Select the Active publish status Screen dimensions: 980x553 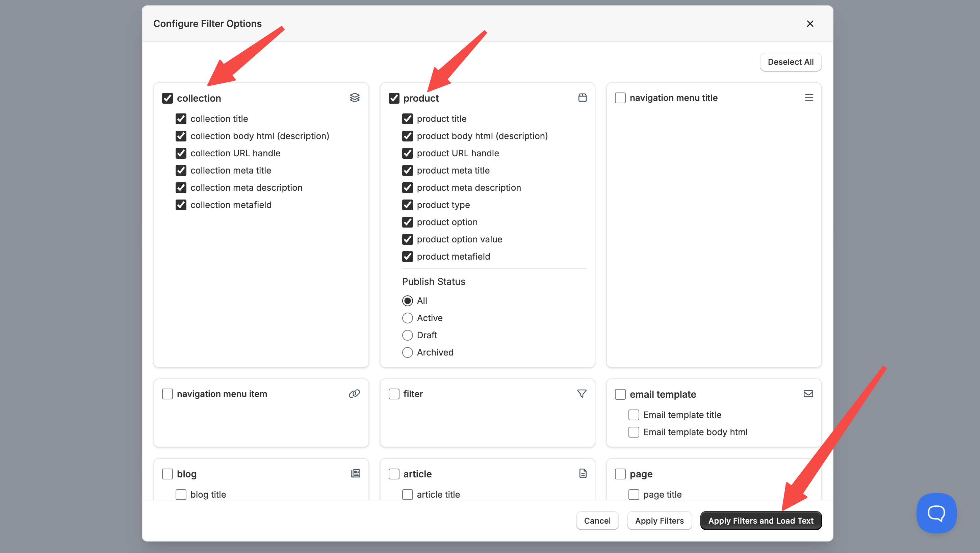click(x=408, y=318)
